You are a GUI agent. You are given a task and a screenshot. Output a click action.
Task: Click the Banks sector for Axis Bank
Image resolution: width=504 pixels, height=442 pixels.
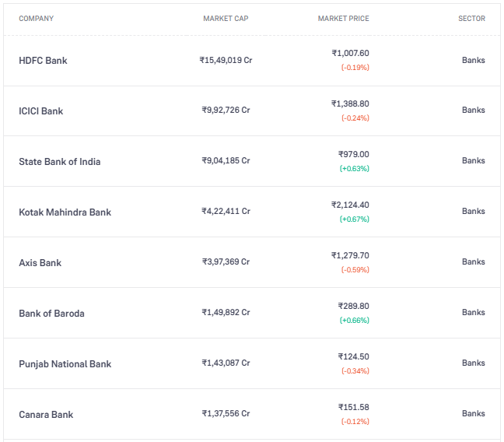click(473, 262)
